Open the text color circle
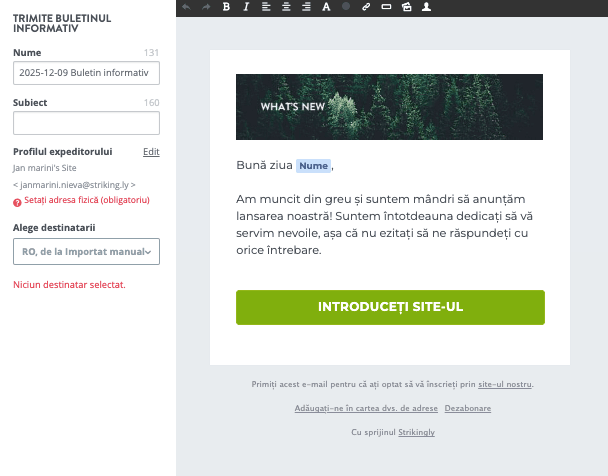Screen dimensions: 608x476 pos(346,7)
